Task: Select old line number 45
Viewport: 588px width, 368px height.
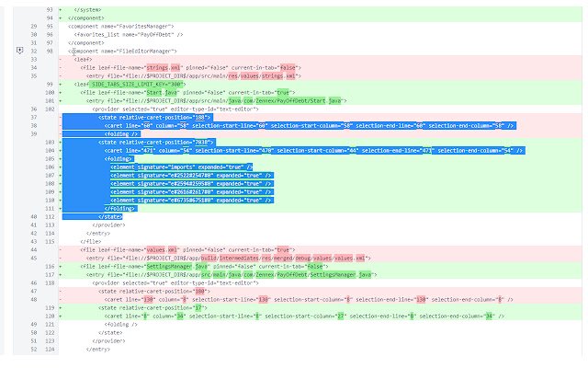Action: click(x=34, y=258)
